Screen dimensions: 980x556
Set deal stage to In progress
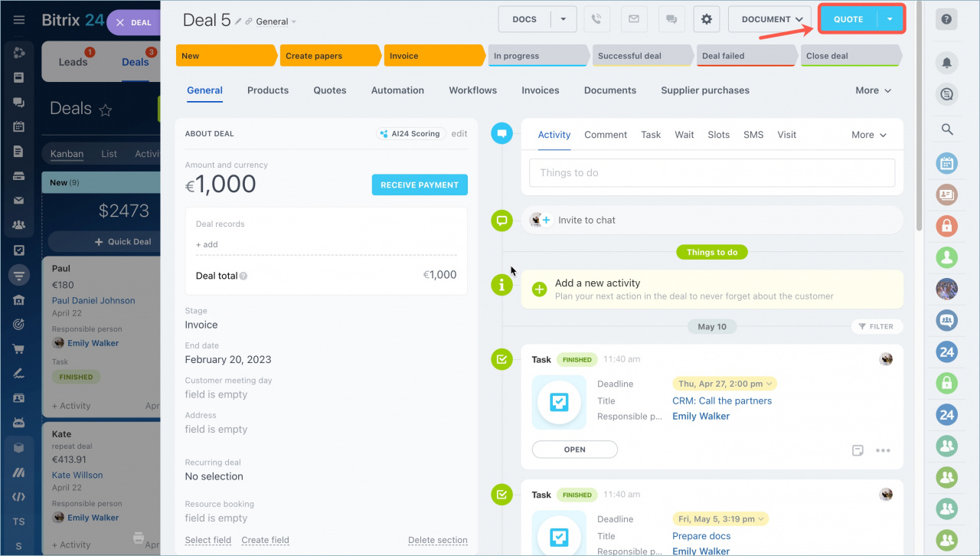pyautogui.click(x=537, y=56)
